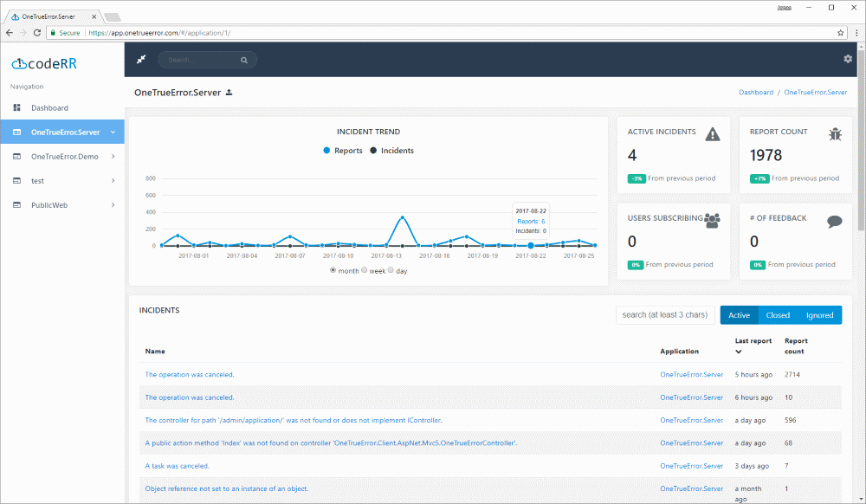The image size is (866, 504).
Task: Go back using the browser back arrow
Action: 10,33
